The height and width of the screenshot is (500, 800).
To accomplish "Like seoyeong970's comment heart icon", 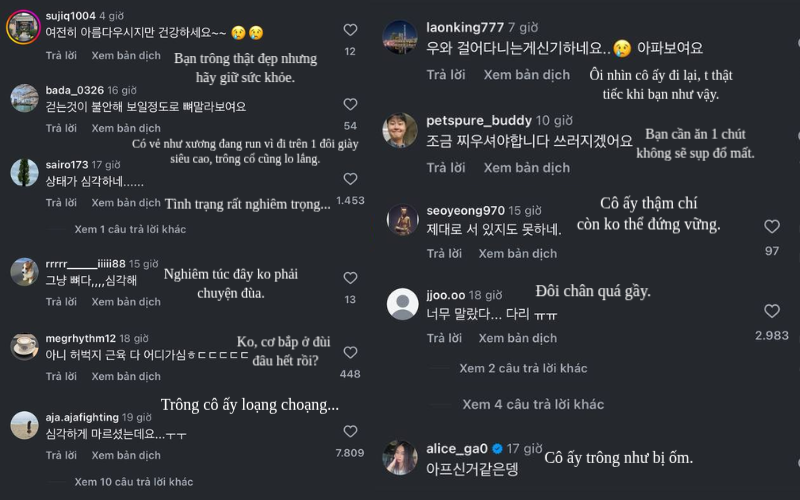I will click(x=771, y=227).
